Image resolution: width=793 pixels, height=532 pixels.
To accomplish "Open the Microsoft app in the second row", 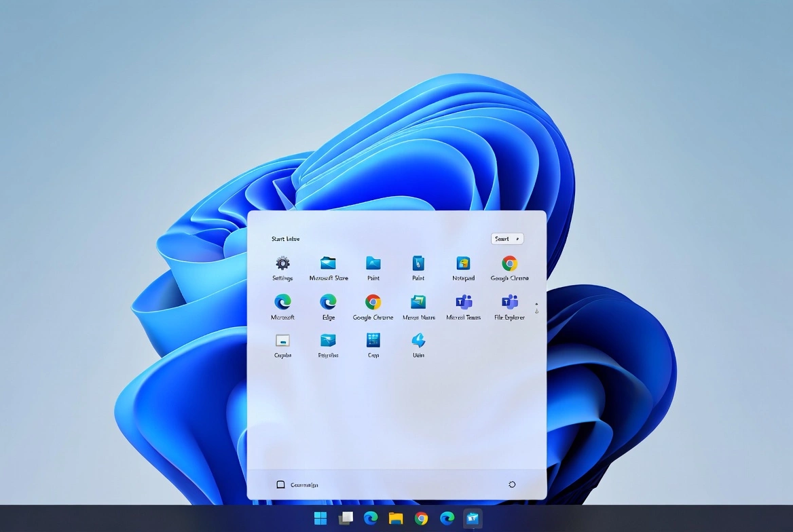I will coord(282,303).
